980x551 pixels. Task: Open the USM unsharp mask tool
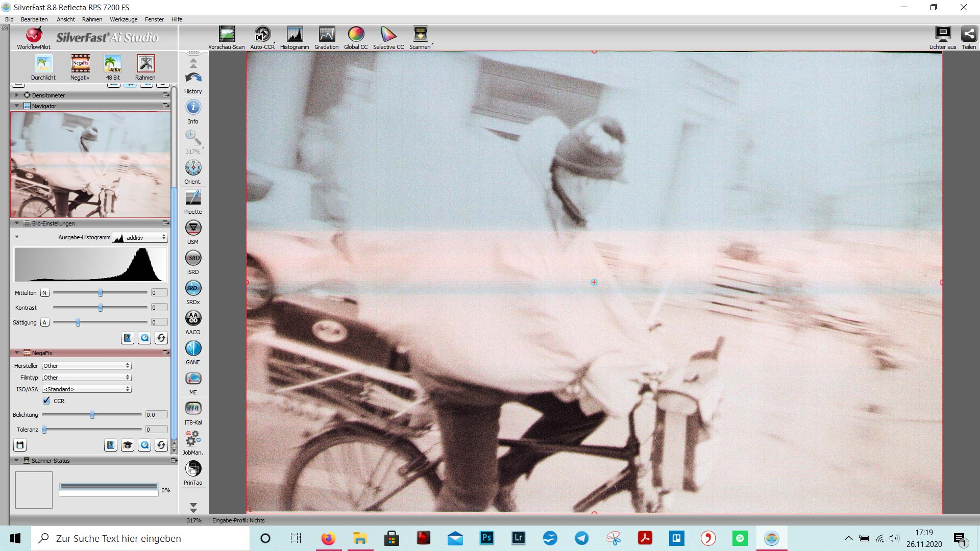click(193, 232)
